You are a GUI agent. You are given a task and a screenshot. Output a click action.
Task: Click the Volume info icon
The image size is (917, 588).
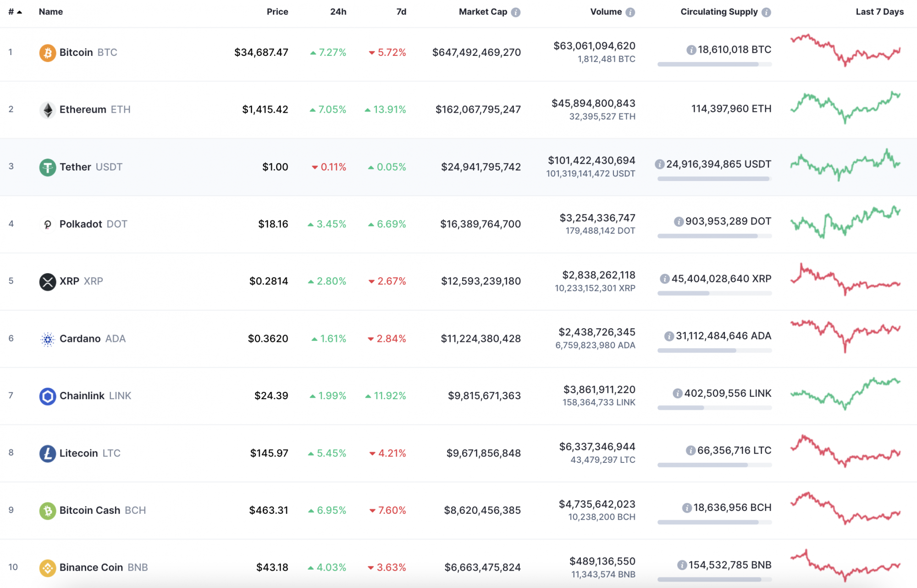coord(630,12)
